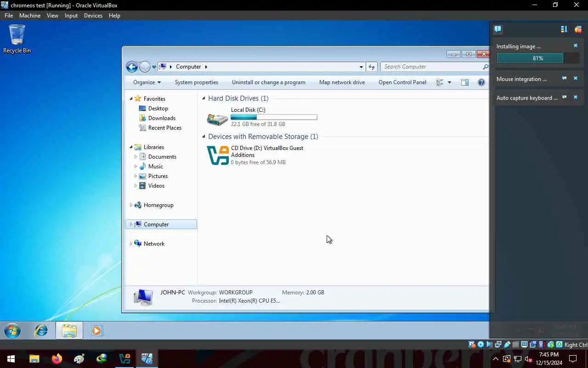Viewport: 588px width, 368px height.
Task: Select the VirtualBox Guest Additions CD icon
Action: coord(218,155)
